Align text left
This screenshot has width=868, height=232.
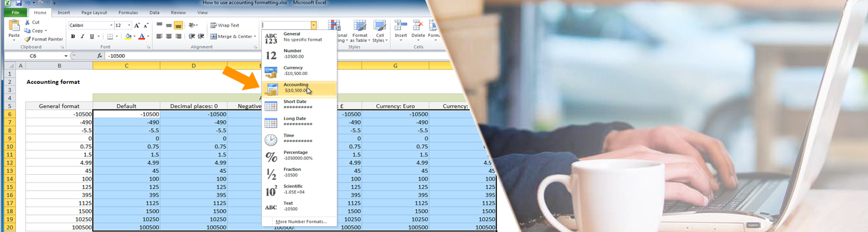(159, 37)
